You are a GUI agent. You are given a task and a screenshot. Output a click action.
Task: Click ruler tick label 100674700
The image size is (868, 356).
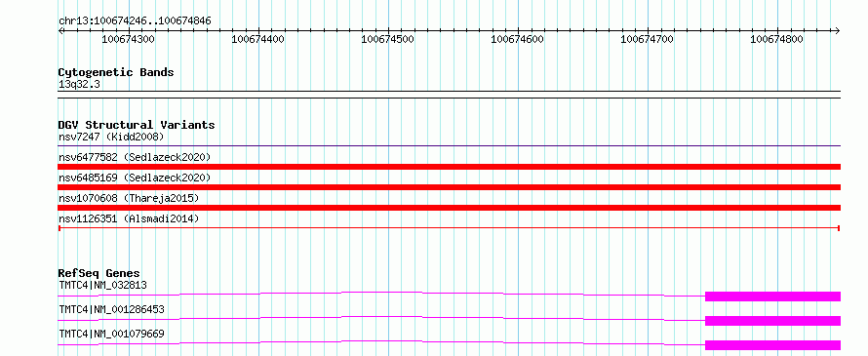pos(648,39)
